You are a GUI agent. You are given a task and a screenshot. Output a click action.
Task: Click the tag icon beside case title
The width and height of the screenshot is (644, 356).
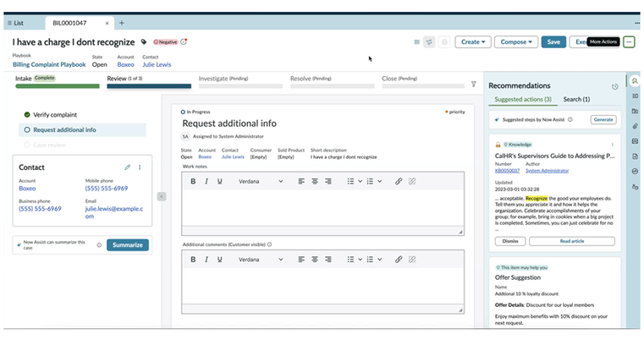pos(144,42)
